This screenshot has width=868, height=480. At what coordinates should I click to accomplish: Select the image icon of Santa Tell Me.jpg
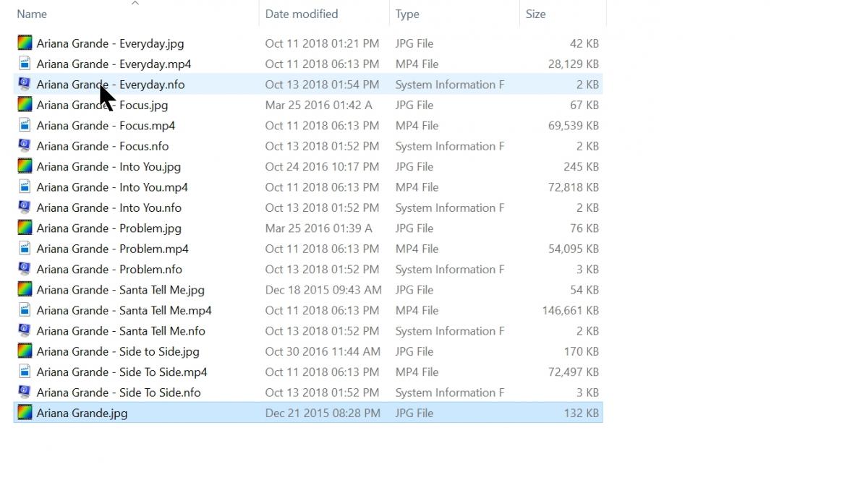(x=25, y=289)
